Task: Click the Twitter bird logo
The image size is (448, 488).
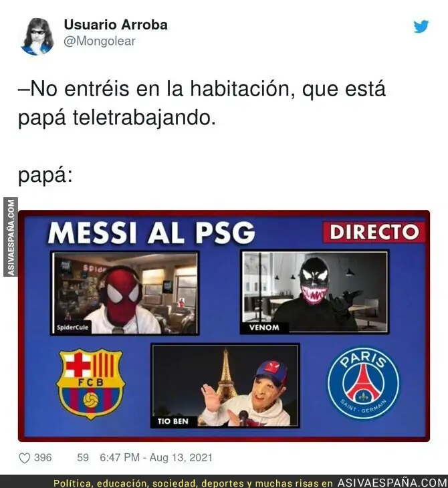Action: click(421, 27)
